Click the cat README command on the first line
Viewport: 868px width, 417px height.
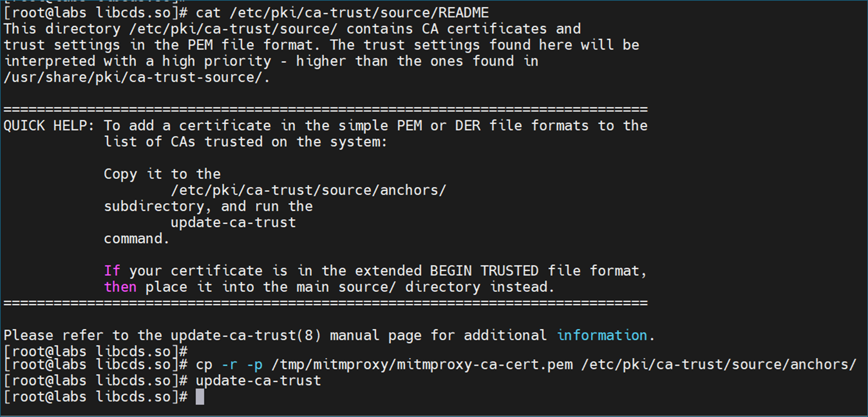tap(342, 12)
